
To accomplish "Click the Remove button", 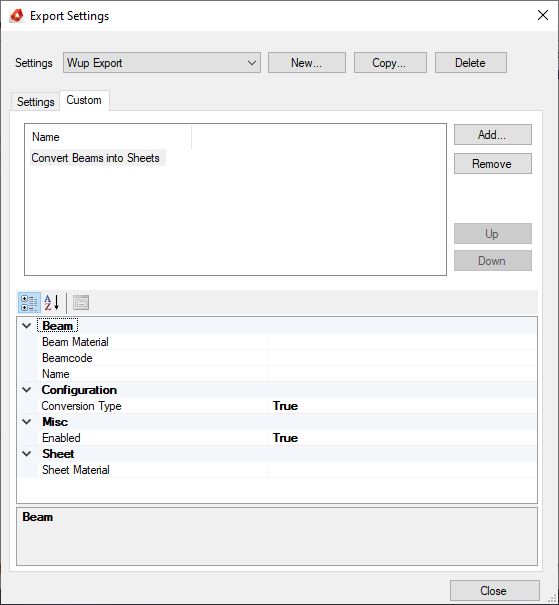I will coord(493,164).
